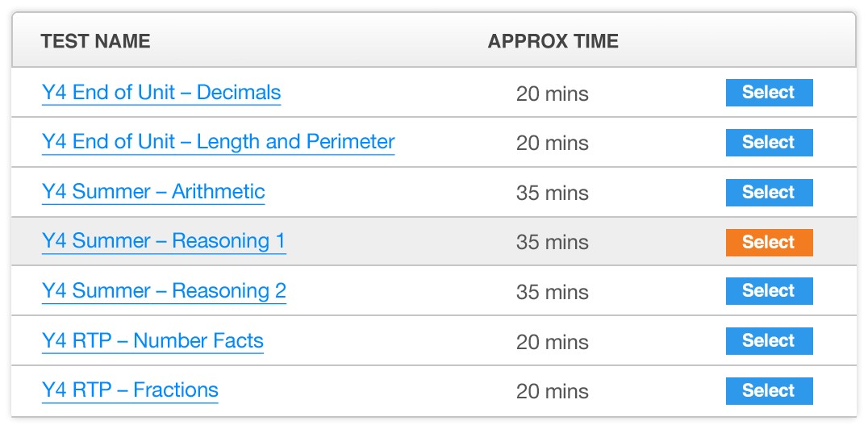This screenshot has height=429, width=868.
Task: Click the 35 mins time for Arithmetic
Action: click(553, 194)
